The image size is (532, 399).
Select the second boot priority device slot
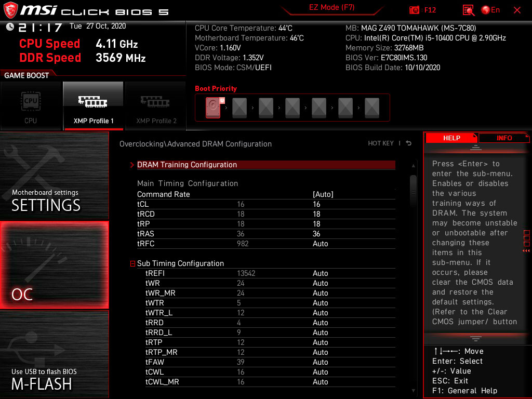click(x=240, y=108)
